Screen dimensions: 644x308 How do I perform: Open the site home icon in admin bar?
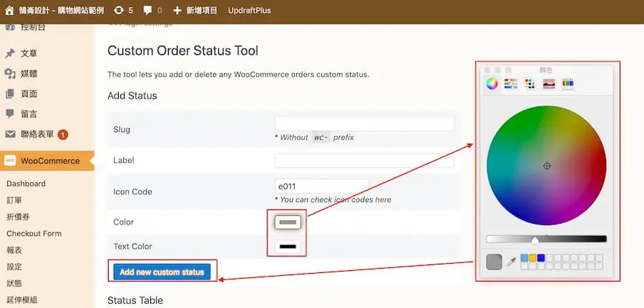tap(9, 10)
